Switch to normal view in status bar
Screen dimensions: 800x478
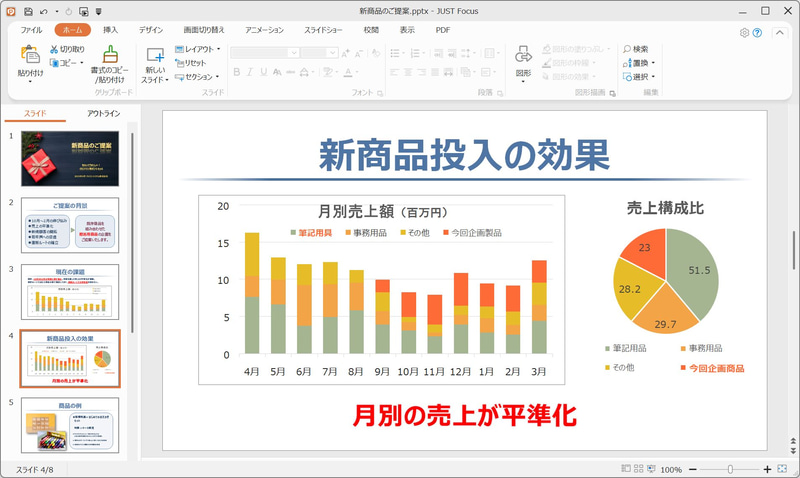626,468
